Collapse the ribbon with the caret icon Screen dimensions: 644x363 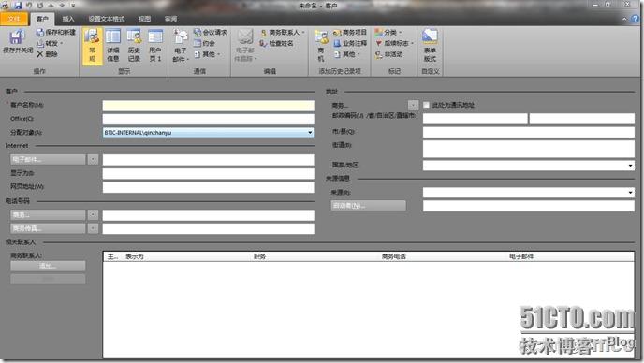[624, 19]
